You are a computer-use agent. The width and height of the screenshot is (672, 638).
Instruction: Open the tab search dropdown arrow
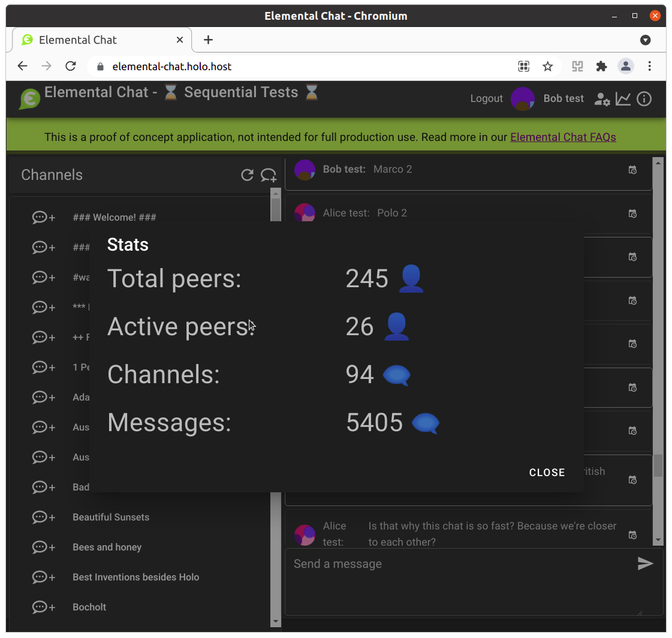[x=645, y=40]
